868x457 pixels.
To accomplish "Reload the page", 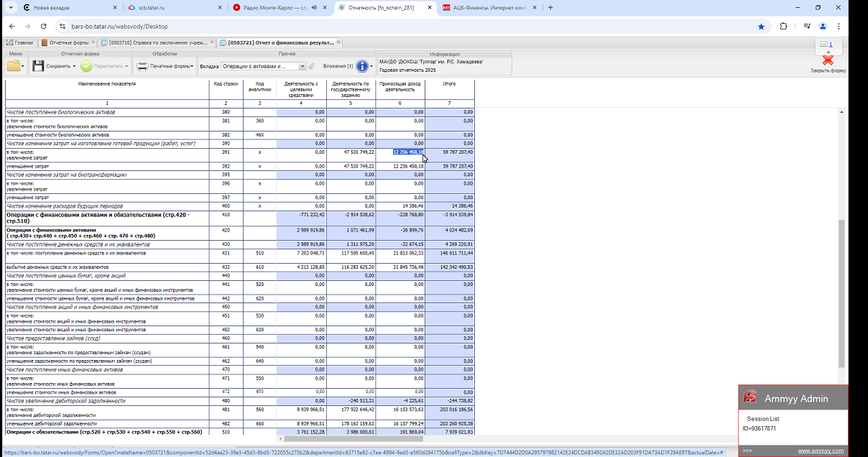I will 43,27.
